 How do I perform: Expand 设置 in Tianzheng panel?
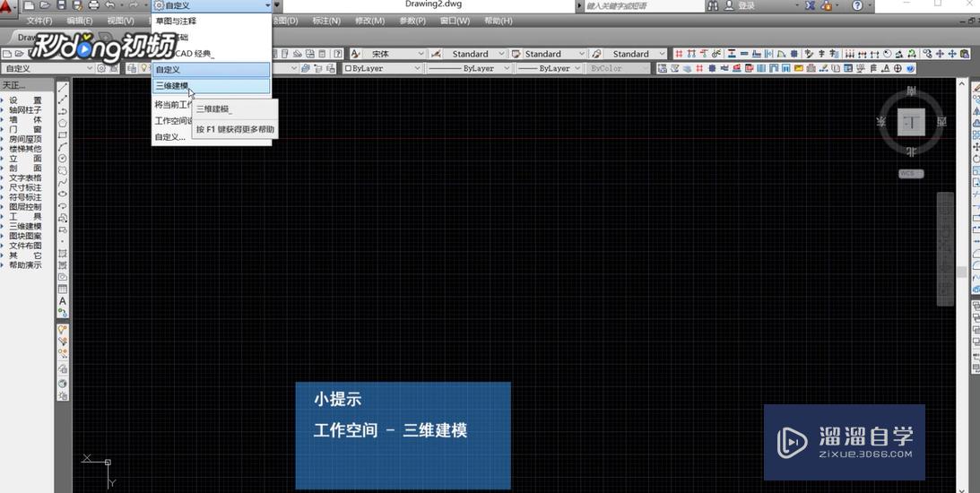(x=25, y=100)
